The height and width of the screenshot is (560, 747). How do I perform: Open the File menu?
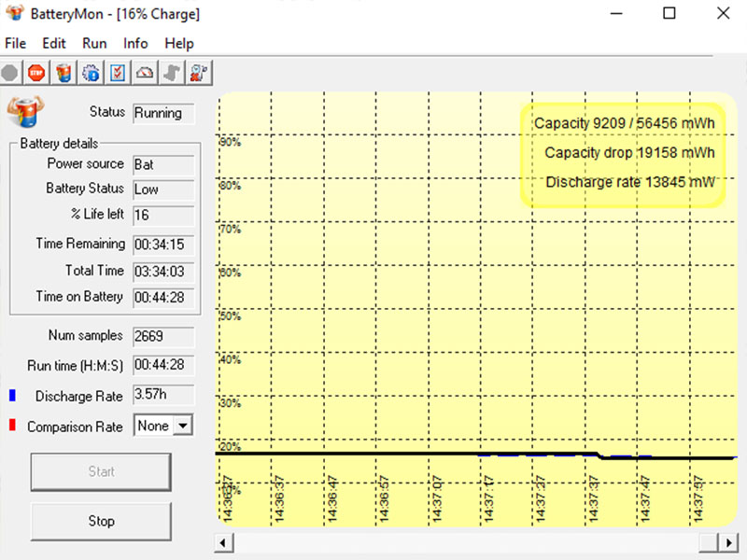(x=15, y=43)
